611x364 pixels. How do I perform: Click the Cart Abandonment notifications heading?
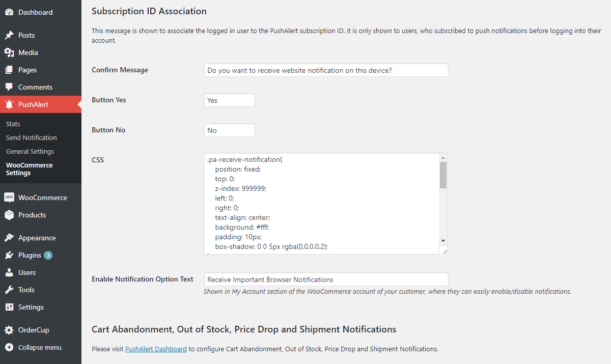click(x=244, y=329)
